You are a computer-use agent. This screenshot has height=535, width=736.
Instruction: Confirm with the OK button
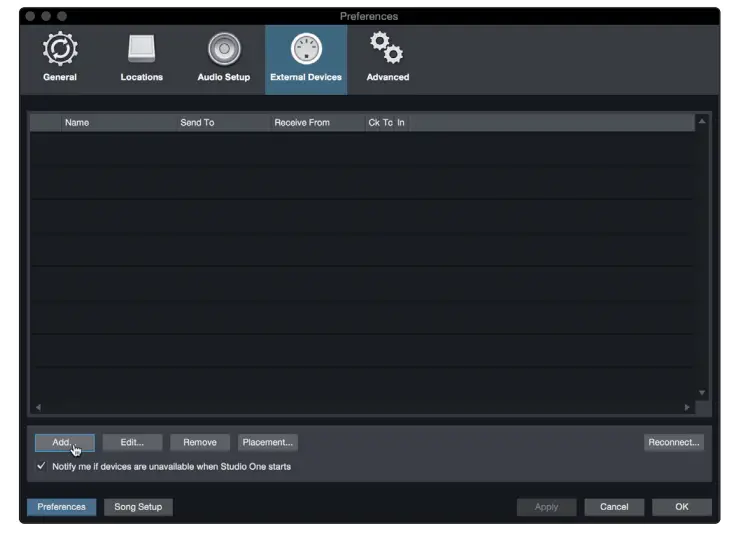coord(682,507)
